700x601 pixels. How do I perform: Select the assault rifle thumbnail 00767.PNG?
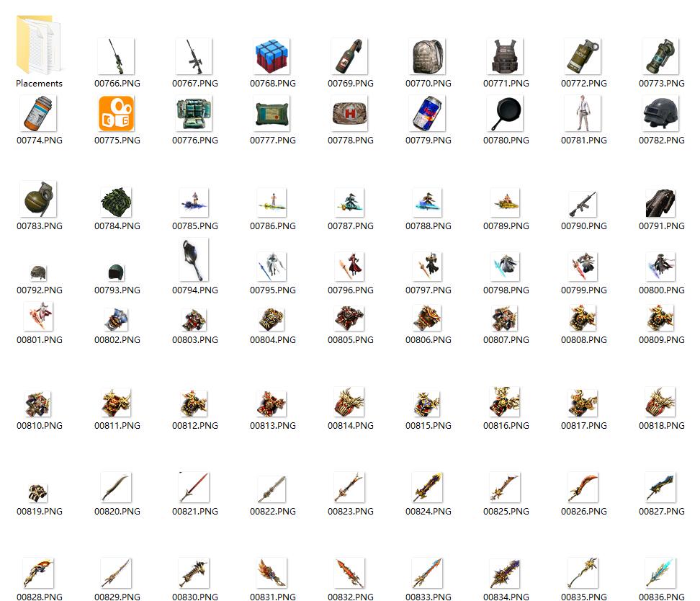coord(194,56)
